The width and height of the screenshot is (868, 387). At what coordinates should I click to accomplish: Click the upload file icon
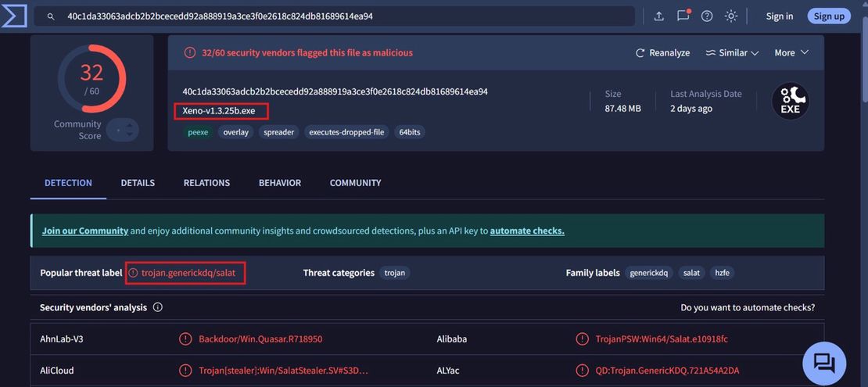[x=659, y=16]
